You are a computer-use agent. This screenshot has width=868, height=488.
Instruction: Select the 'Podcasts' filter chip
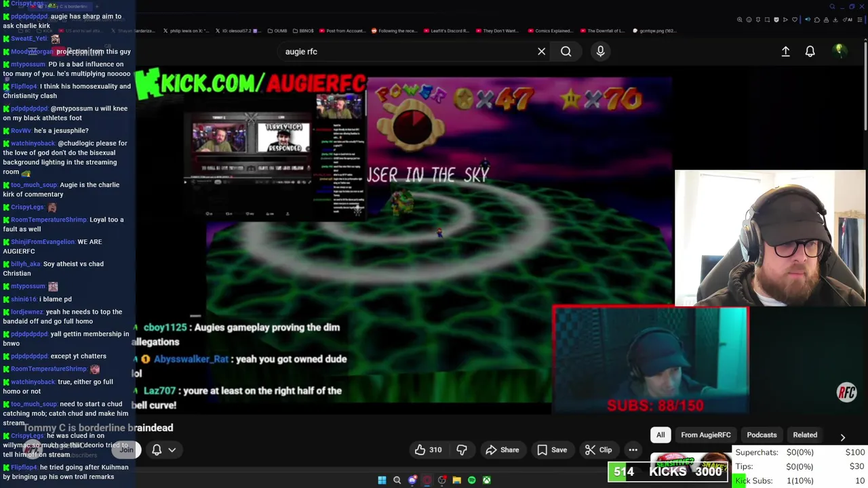[x=762, y=435]
